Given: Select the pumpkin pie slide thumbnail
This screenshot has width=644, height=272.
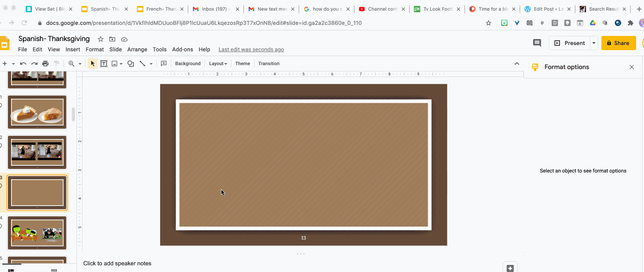Looking at the screenshot, I should pyautogui.click(x=37, y=112).
